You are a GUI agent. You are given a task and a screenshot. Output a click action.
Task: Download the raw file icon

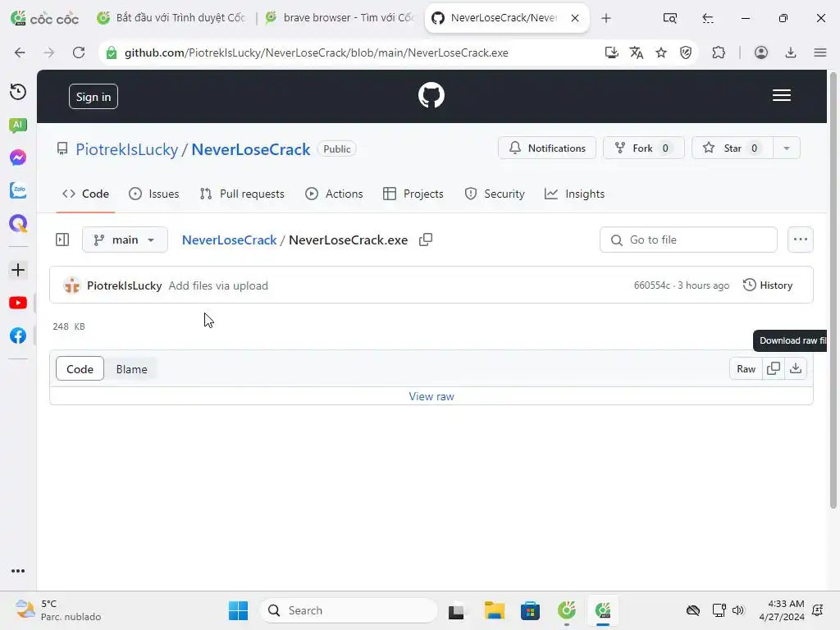tap(796, 368)
